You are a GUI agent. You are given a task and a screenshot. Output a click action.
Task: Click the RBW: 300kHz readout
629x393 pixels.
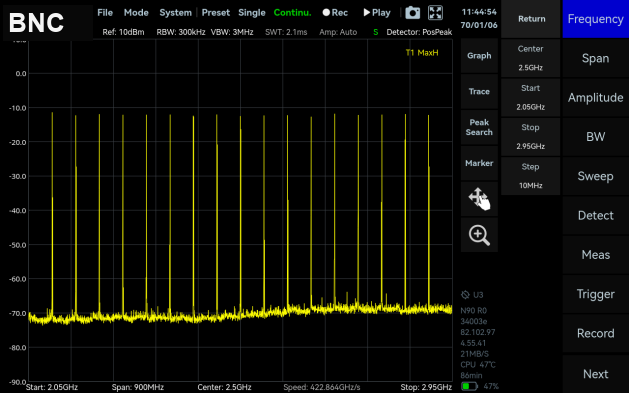(181, 32)
